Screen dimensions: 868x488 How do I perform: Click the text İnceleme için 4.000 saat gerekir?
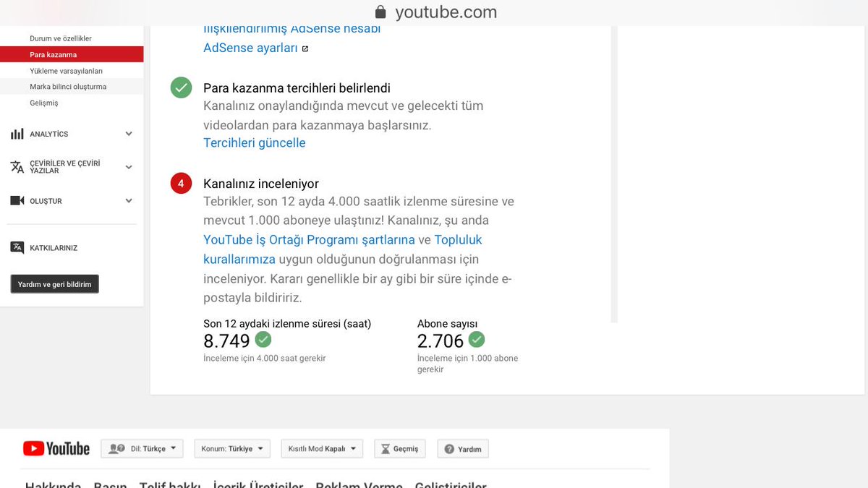tap(265, 359)
